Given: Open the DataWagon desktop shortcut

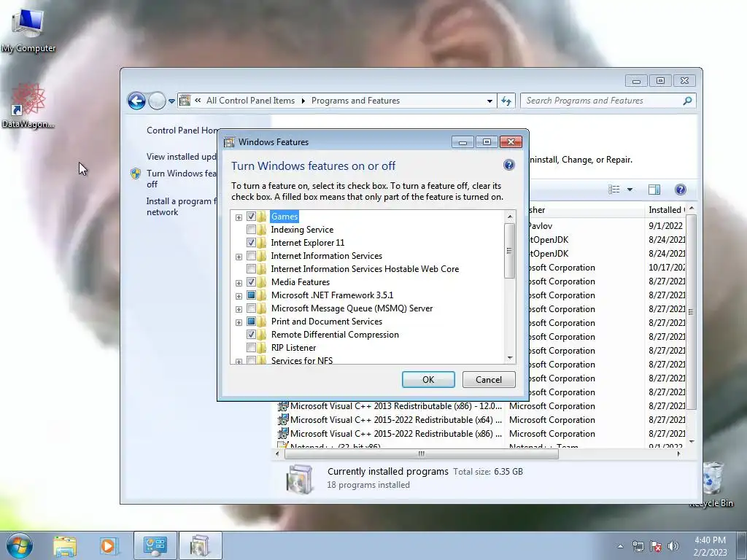Looking at the screenshot, I should [x=28, y=106].
